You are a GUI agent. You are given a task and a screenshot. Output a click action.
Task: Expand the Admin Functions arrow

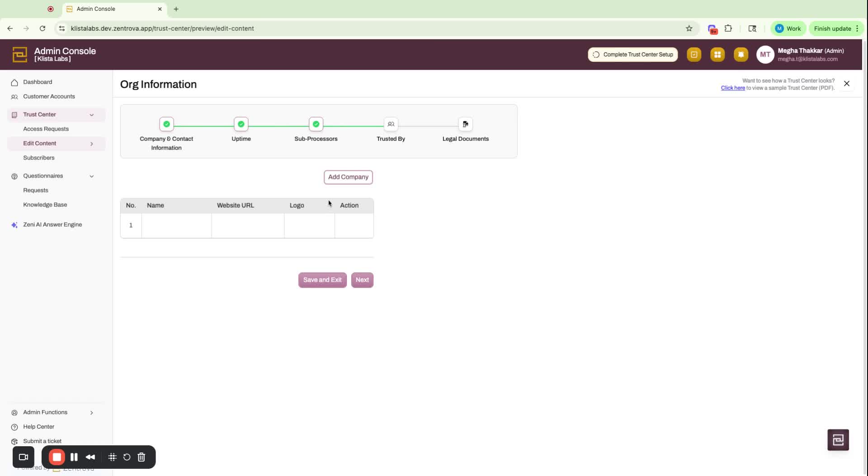pyautogui.click(x=92, y=413)
